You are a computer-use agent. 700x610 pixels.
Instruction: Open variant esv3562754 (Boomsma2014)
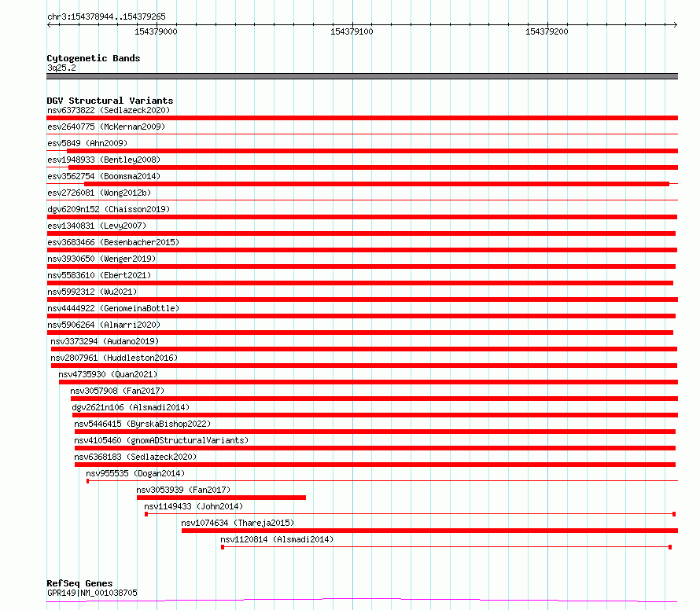104,176
